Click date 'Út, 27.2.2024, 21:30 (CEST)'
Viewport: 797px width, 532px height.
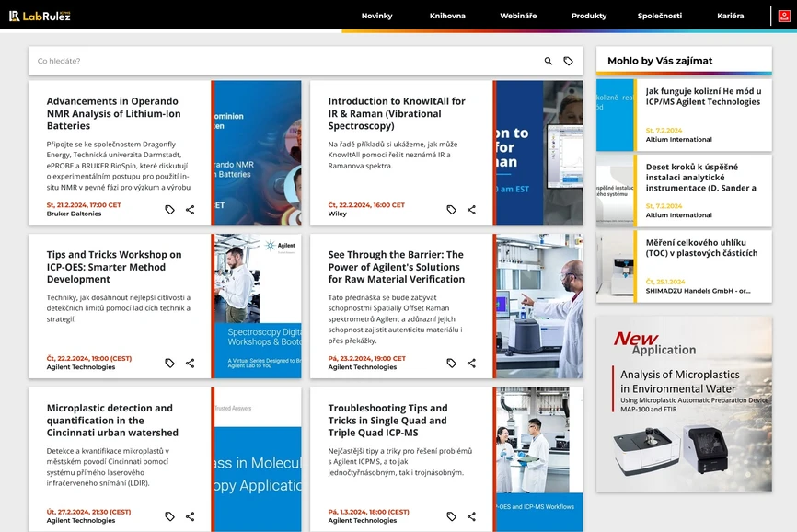pyautogui.click(x=89, y=512)
